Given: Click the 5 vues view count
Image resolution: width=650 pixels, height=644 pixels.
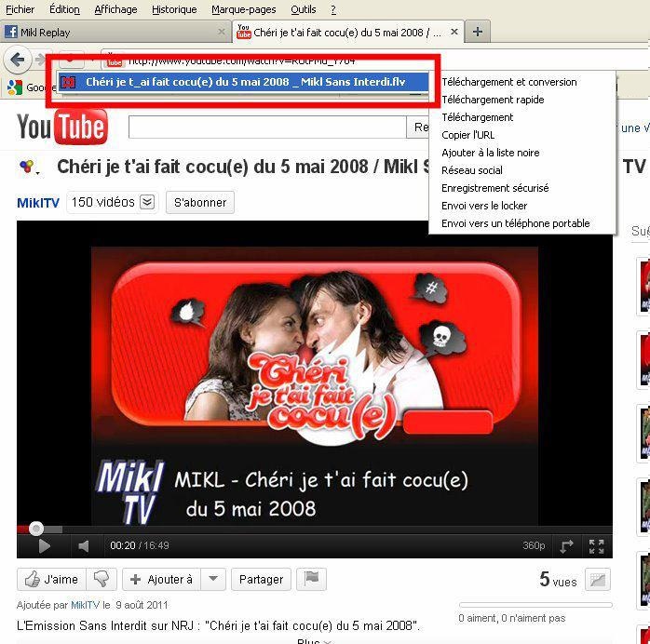Looking at the screenshot, I should pos(558,579).
